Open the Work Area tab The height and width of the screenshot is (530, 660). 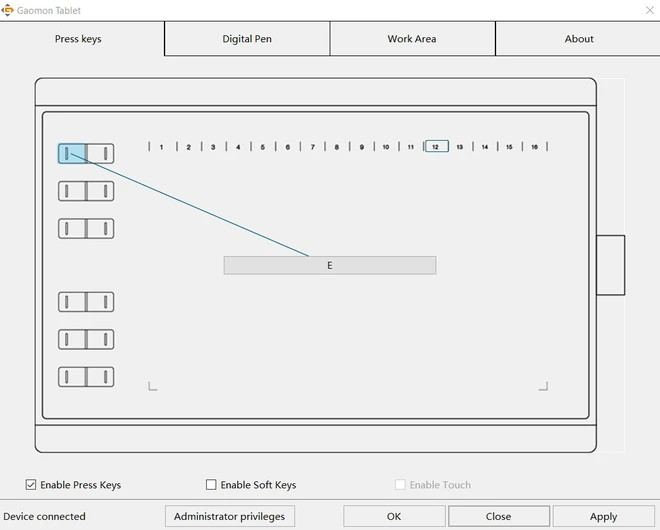412,39
